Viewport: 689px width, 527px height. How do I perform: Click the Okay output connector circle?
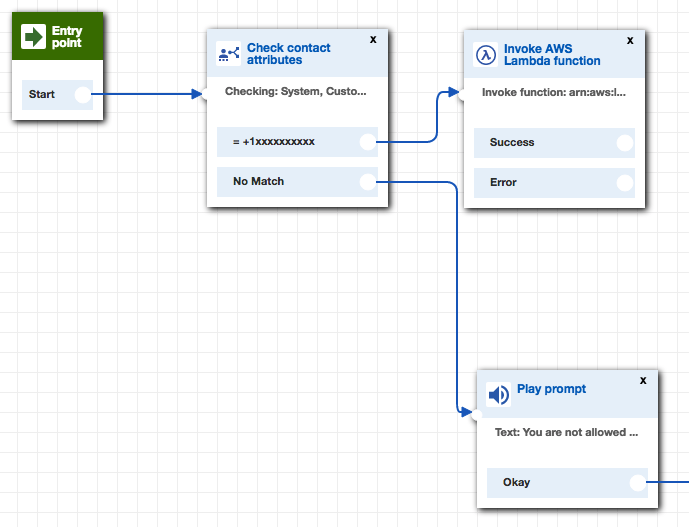pyautogui.click(x=638, y=483)
